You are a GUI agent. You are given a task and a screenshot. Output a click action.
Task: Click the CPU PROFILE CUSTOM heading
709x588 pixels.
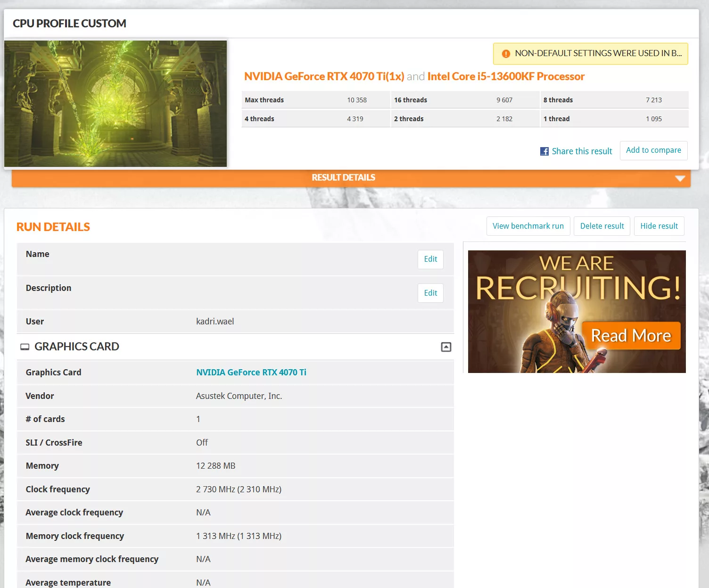coord(69,24)
